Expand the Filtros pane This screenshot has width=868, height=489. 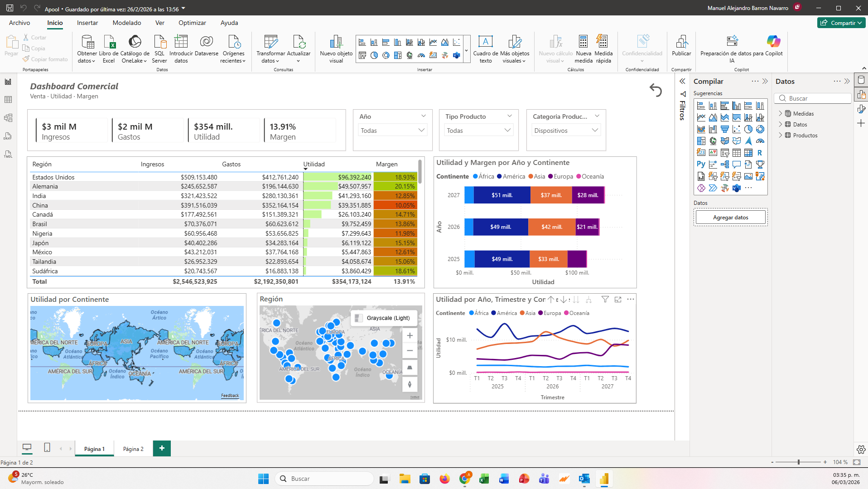(x=682, y=82)
